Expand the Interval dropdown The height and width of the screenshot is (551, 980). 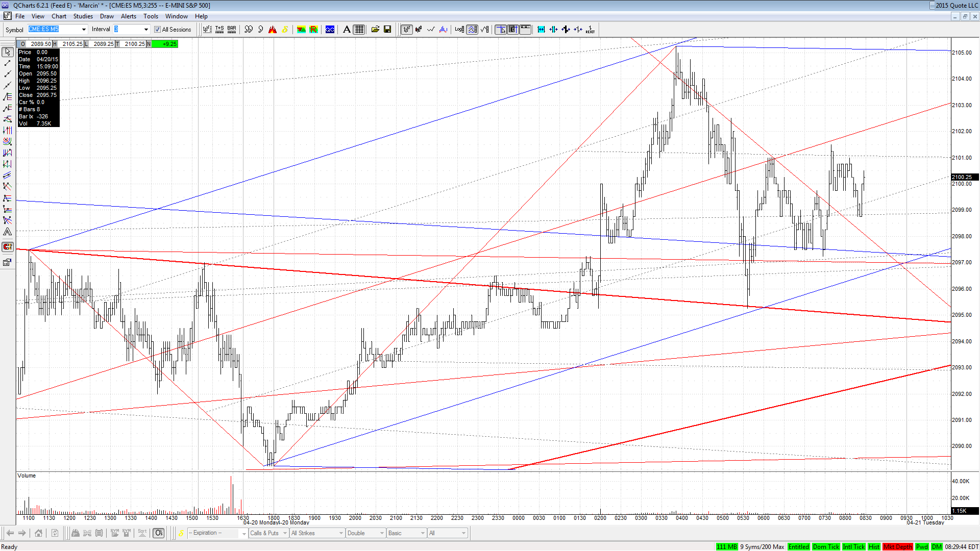pos(145,30)
